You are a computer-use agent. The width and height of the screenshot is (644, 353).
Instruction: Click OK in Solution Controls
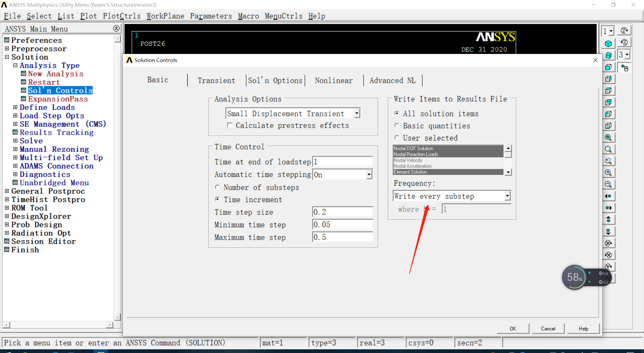coord(513,329)
